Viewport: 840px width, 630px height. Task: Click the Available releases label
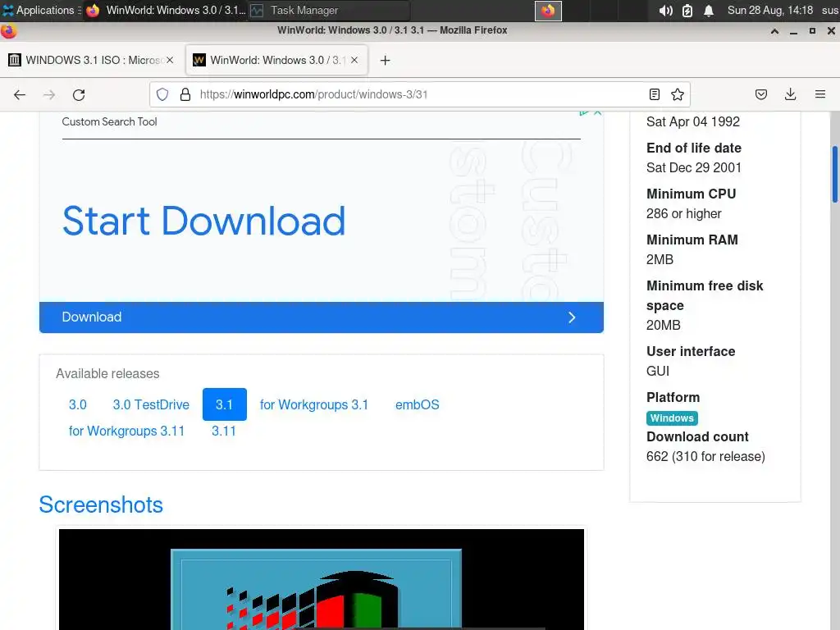(x=107, y=373)
